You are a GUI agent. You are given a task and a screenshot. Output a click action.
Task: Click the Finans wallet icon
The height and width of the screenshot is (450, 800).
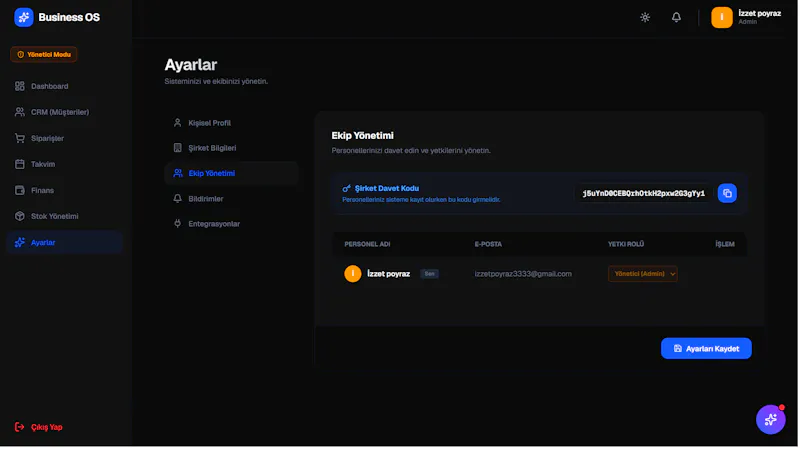click(x=20, y=191)
